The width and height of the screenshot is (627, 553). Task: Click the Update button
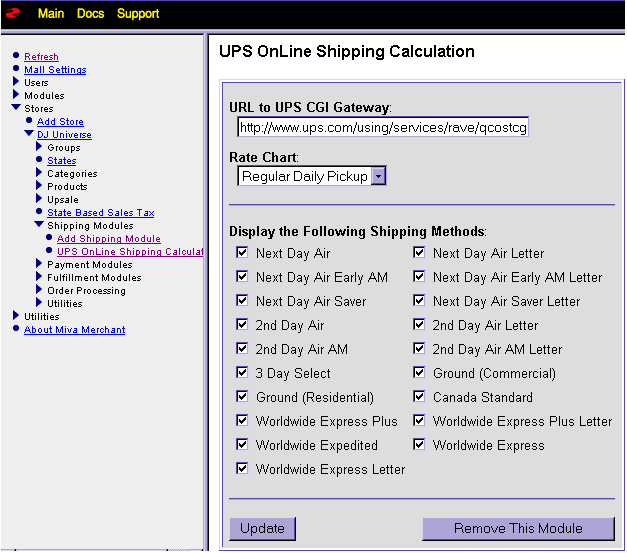263,529
